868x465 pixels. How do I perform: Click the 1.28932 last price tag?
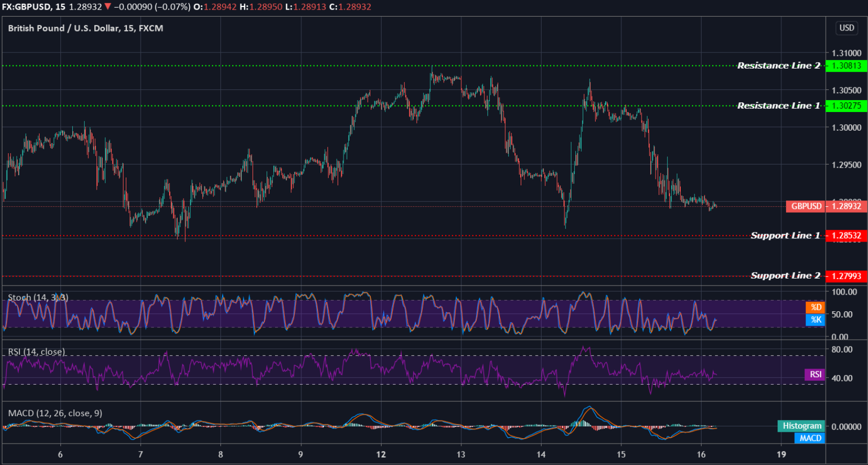click(846, 206)
